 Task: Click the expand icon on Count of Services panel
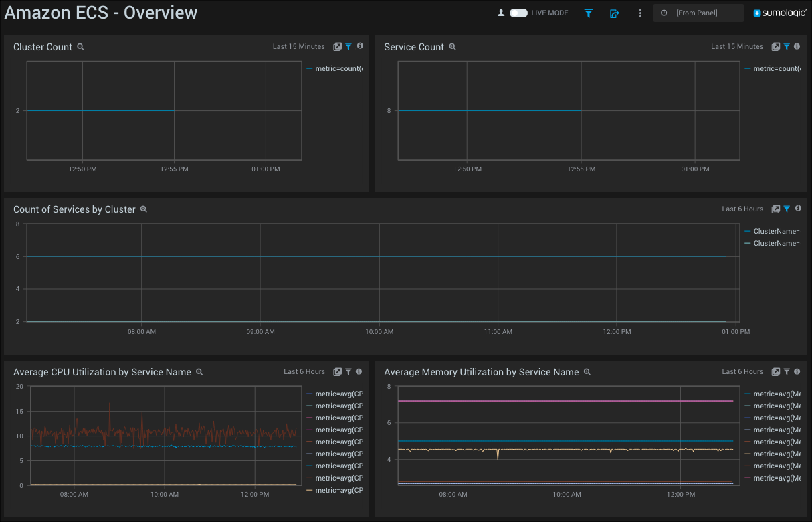[x=775, y=209]
